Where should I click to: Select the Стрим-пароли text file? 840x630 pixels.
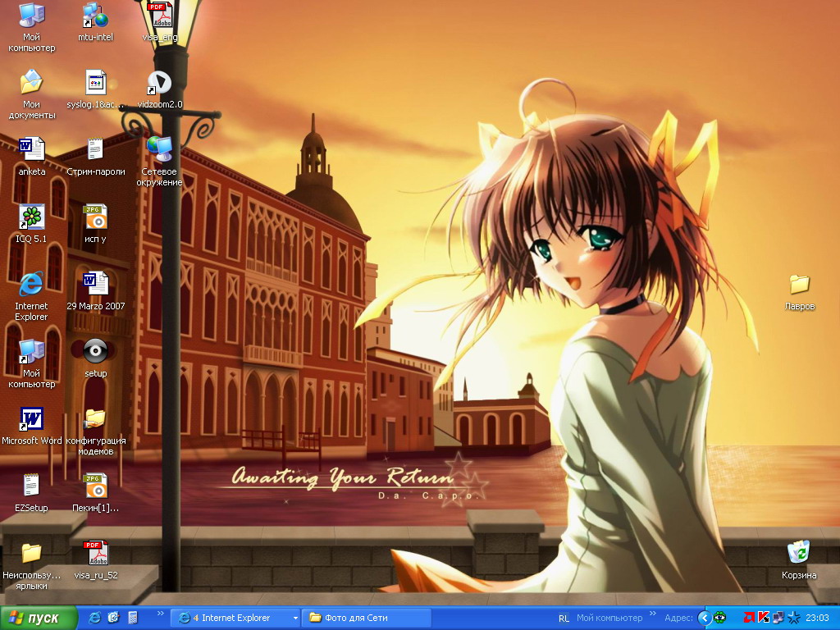pyautogui.click(x=95, y=157)
